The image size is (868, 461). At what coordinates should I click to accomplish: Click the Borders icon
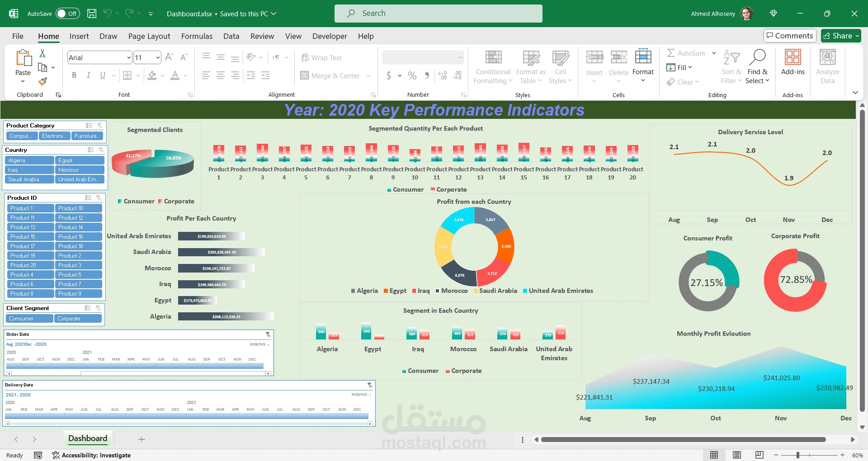click(x=127, y=75)
